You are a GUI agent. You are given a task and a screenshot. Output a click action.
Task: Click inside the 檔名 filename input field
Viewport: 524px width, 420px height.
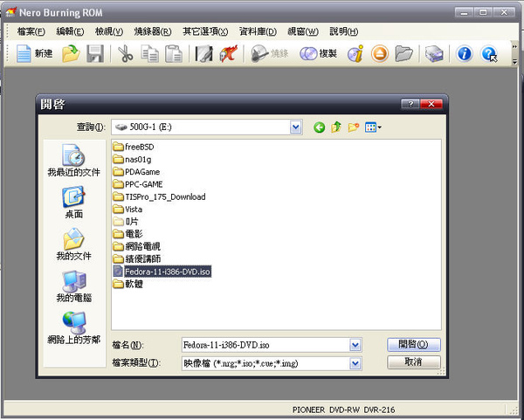point(265,345)
